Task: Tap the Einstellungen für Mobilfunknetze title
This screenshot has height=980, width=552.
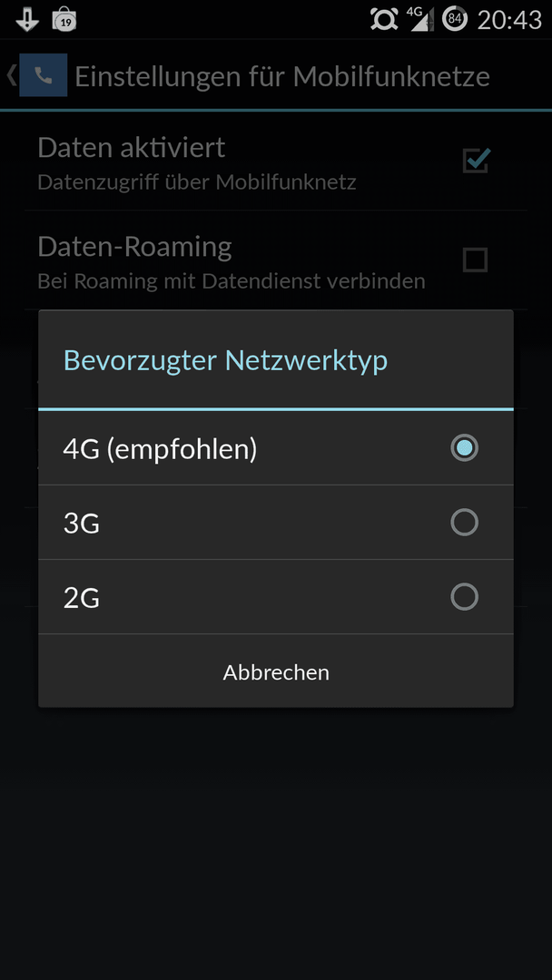Action: click(x=282, y=75)
